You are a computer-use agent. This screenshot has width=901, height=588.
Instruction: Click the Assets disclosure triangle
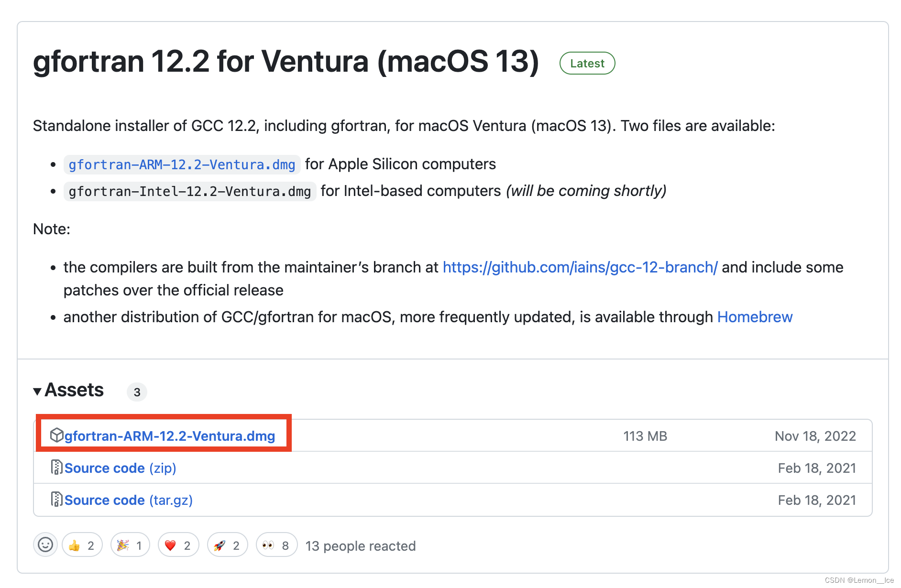point(37,391)
